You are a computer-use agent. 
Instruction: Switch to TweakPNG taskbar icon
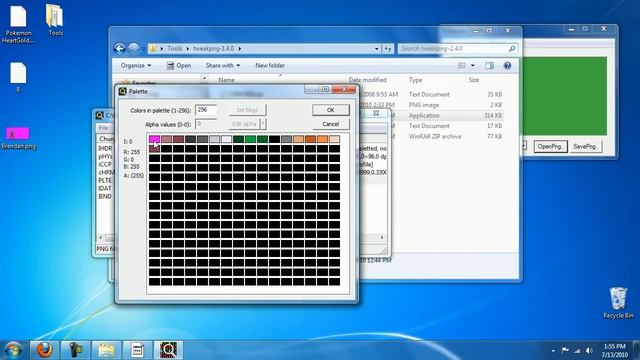pyautogui.click(x=168, y=350)
